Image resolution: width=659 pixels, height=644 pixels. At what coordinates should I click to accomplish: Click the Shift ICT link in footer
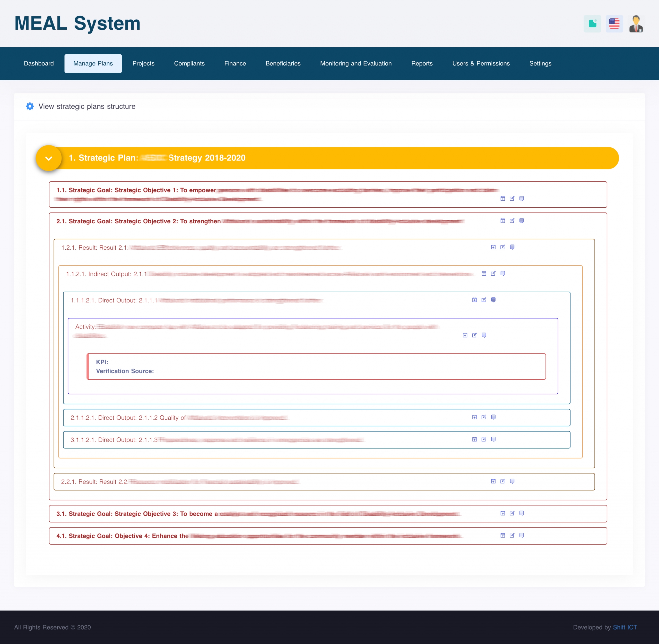point(625,627)
